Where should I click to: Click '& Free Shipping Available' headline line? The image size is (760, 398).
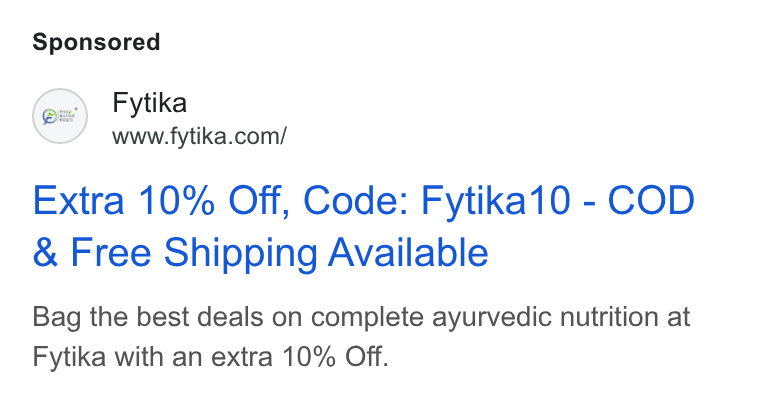click(260, 253)
